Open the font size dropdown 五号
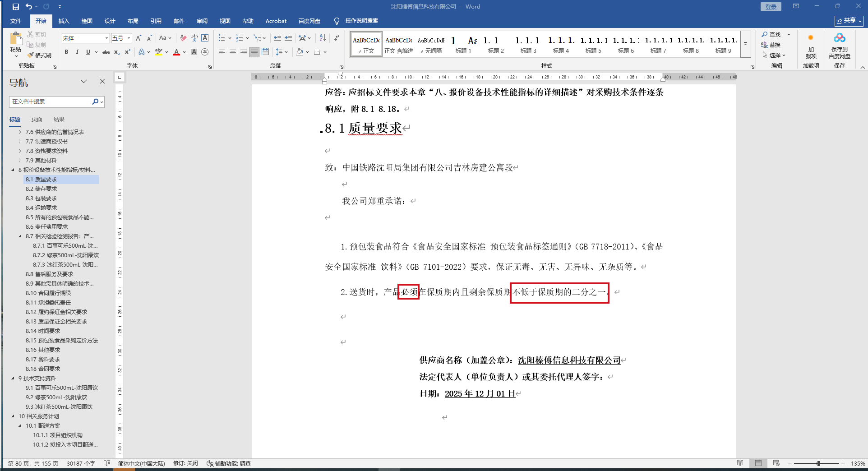The width and height of the screenshot is (868, 471). point(129,38)
